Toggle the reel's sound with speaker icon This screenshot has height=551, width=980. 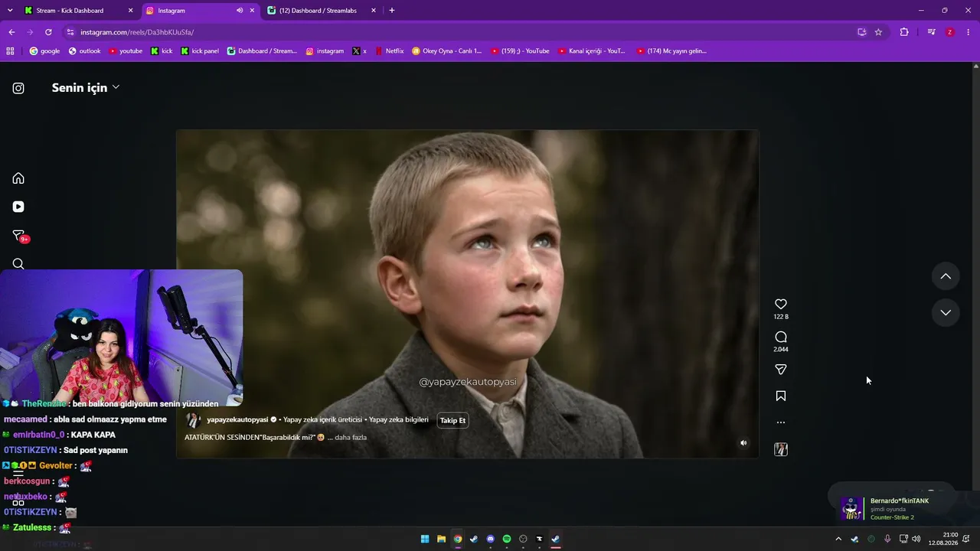[x=743, y=443]
